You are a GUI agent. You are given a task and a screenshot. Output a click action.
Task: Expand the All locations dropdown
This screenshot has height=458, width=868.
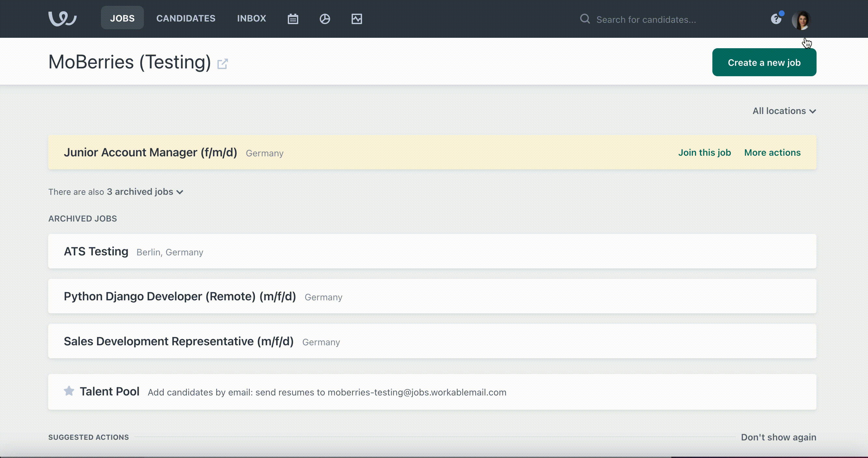pyautogui.click(x=784, y=111)
